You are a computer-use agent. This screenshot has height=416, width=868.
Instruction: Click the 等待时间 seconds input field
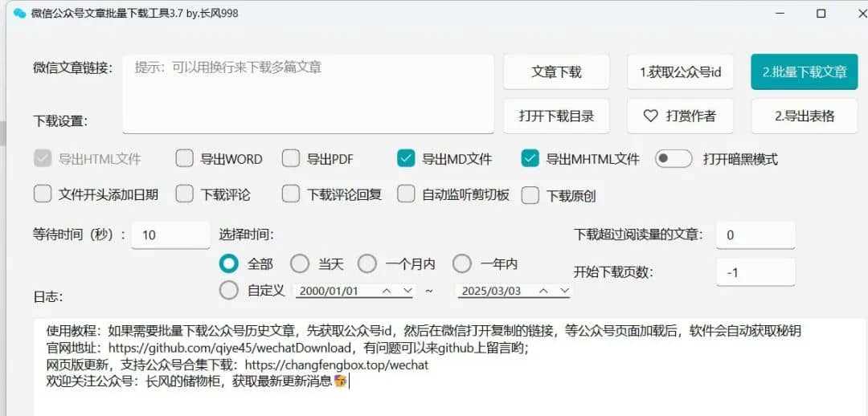(170, 235)
